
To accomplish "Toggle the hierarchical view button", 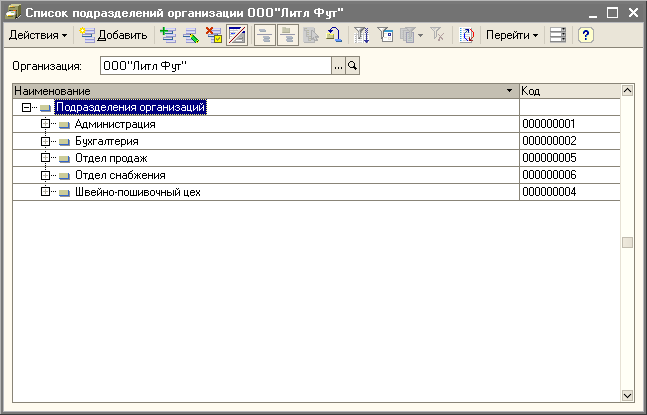I will [x=264, y=35].
